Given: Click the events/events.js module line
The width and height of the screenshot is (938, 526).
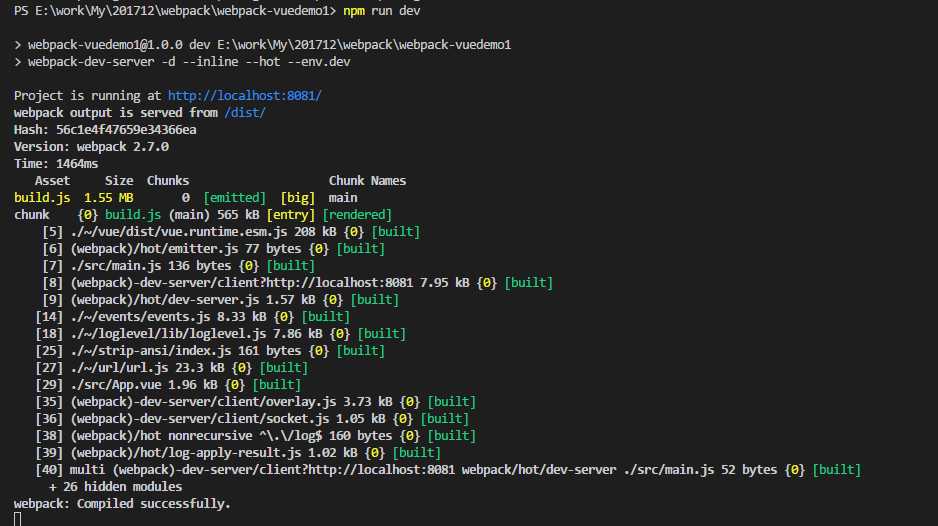Looking at the screenshot, I should pos(193,317).
